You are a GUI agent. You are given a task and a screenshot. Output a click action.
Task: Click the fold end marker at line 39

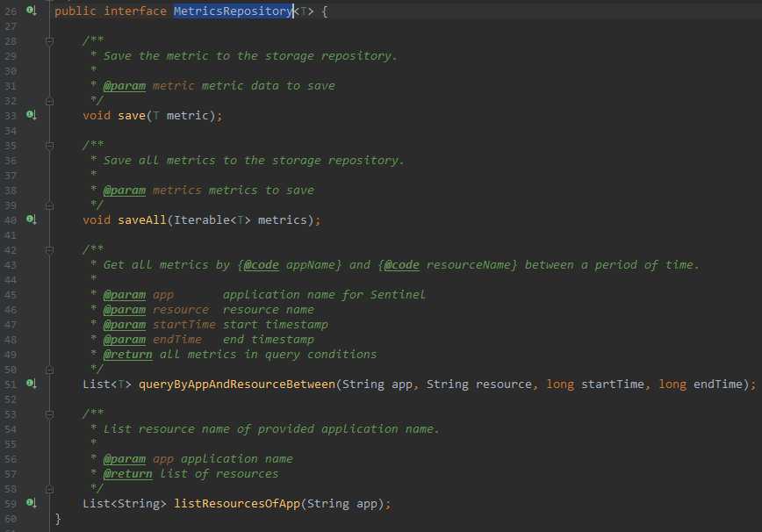(x=49, y=206)
